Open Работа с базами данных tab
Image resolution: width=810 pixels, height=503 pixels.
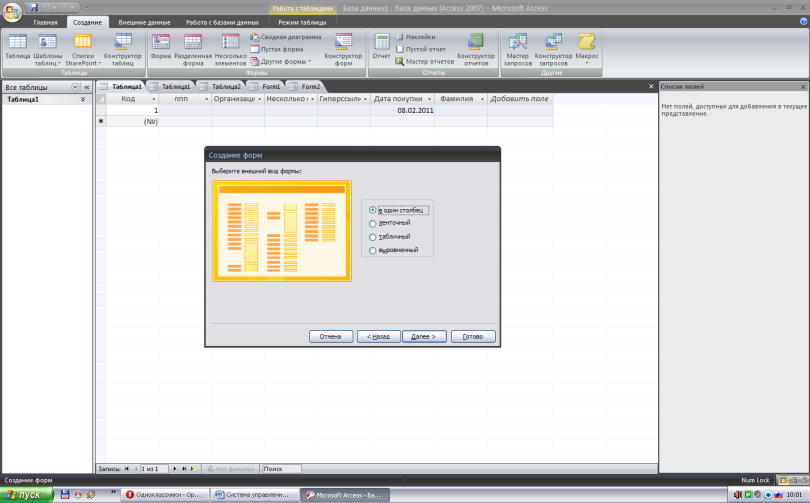222,23
